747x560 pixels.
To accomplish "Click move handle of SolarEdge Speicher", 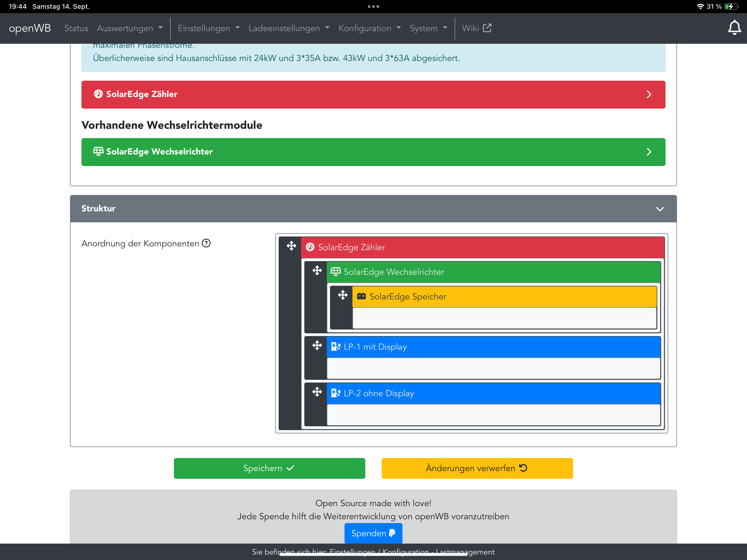I will coord(342,295).
